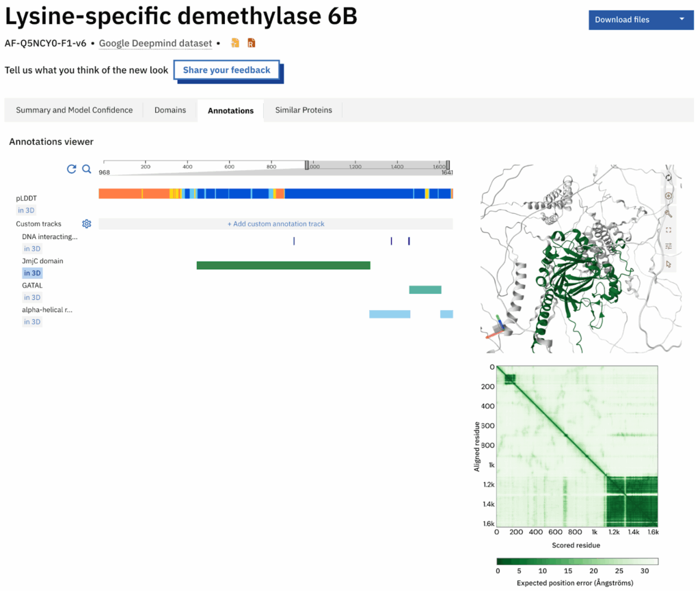The image size is (700, 591).
Task: Open the Google Deepmind dataset link
Action: 155,43
